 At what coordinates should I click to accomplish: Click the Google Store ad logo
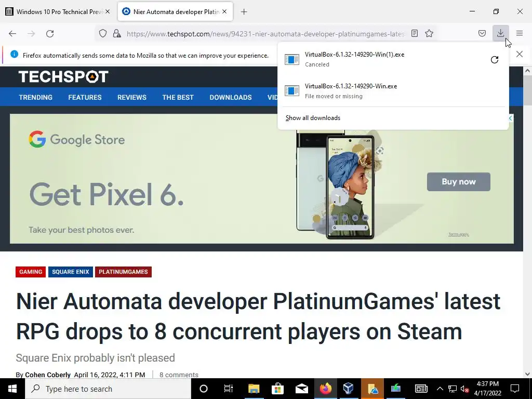click(x=77, y=139)
